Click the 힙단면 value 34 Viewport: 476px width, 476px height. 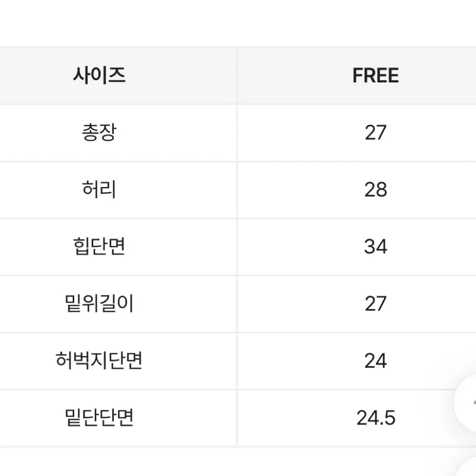tap(376, 246)
